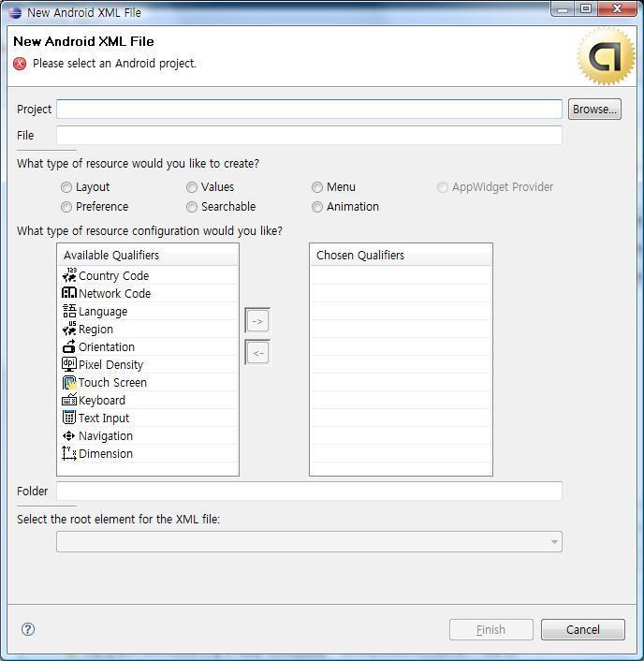This screenshot has height=661, width=644.
Task: Select the Preference resource type
Action: pos(66,207)
